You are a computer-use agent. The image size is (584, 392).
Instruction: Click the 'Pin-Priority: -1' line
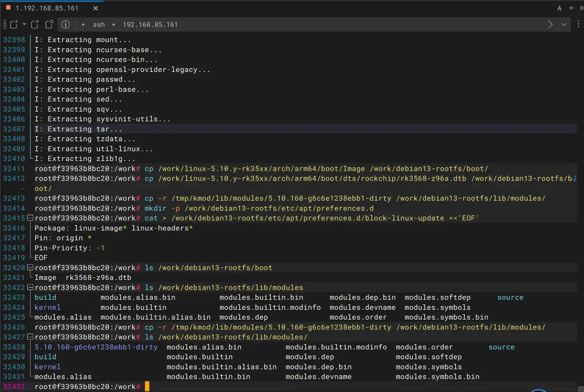70,248
